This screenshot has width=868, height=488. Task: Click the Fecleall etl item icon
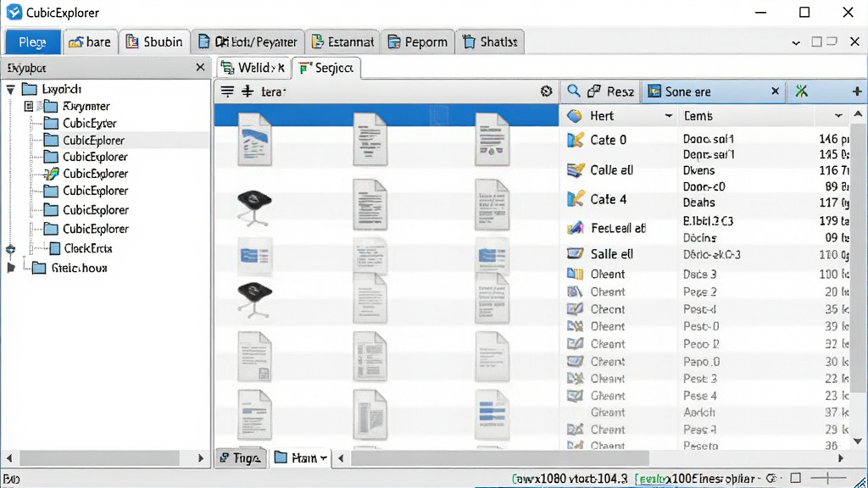pyautogui.click(x=576, y=227)
